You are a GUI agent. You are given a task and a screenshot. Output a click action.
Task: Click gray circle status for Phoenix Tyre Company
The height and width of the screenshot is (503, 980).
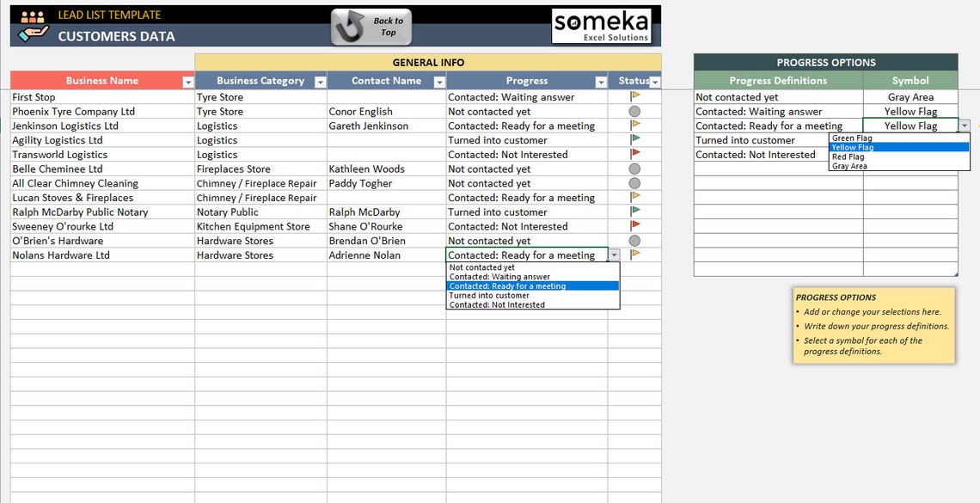click(634, 111)
